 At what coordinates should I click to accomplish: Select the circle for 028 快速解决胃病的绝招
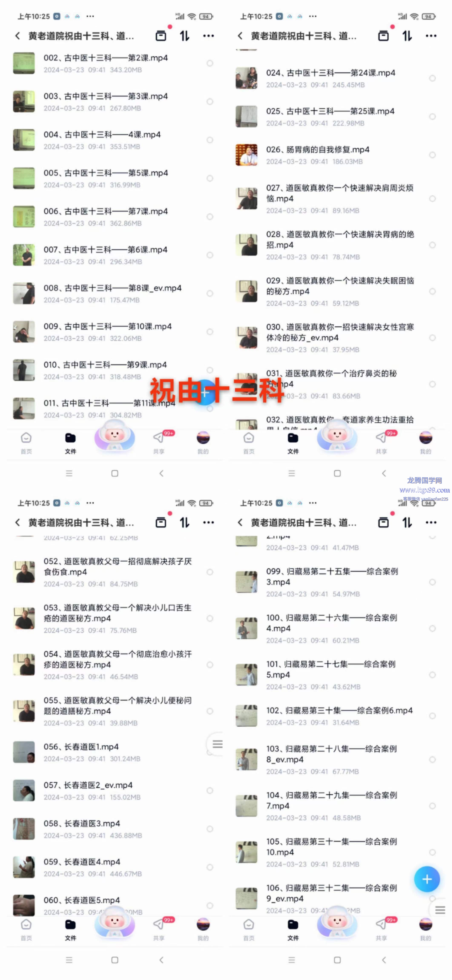pyautogui.click(x=432, y=245)
